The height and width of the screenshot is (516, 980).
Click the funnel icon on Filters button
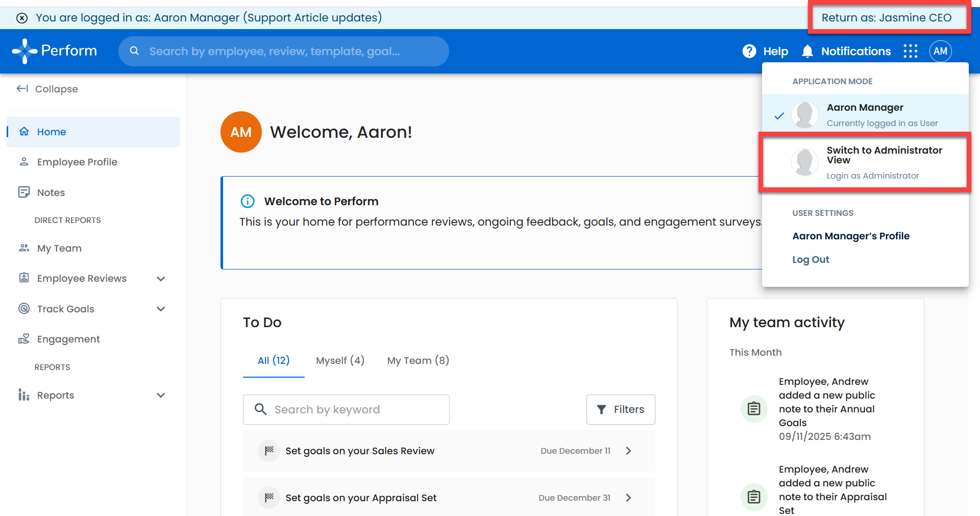(x=602, y=409)
